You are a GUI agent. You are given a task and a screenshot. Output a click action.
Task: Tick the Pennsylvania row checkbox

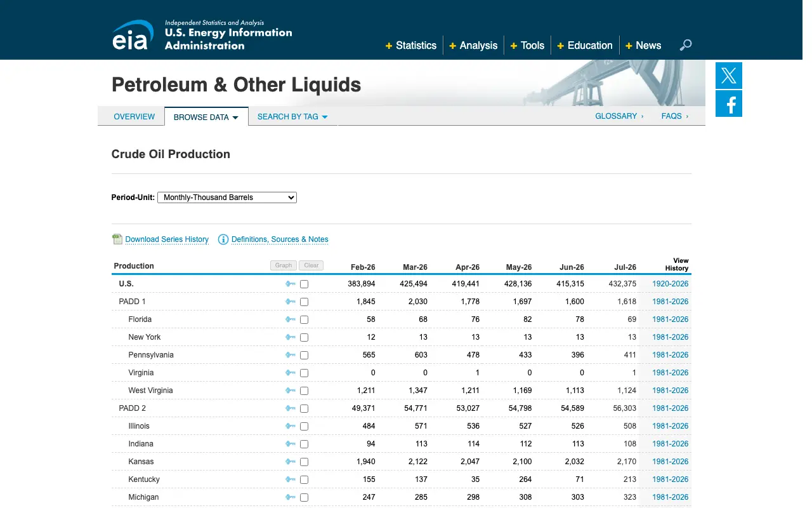click(304, 355)
